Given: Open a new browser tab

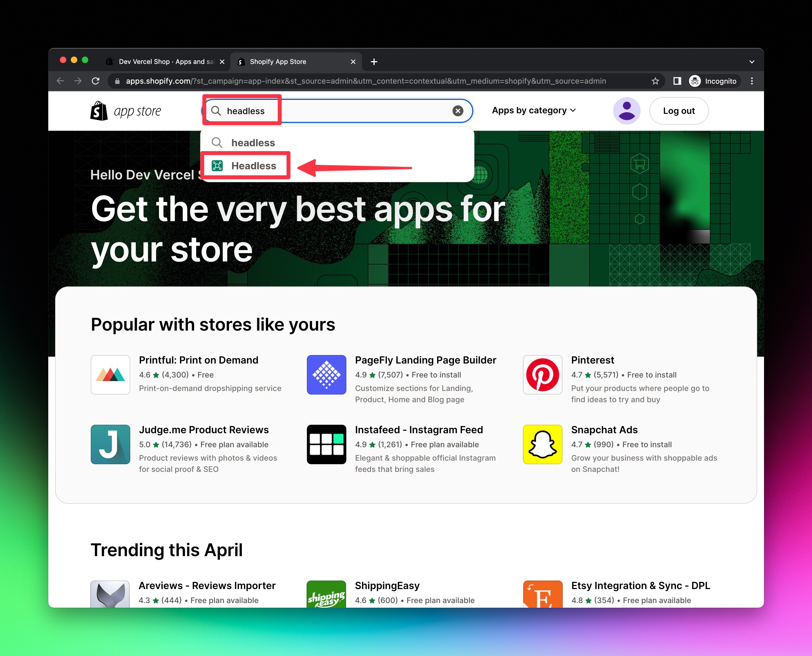Looking at the screenshot, I should (x=374, y=62).
